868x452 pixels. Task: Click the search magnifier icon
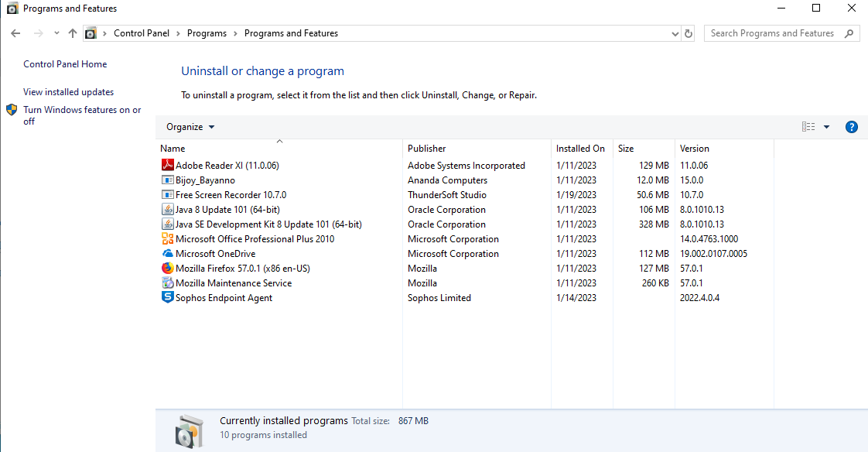tap(849, 33)
